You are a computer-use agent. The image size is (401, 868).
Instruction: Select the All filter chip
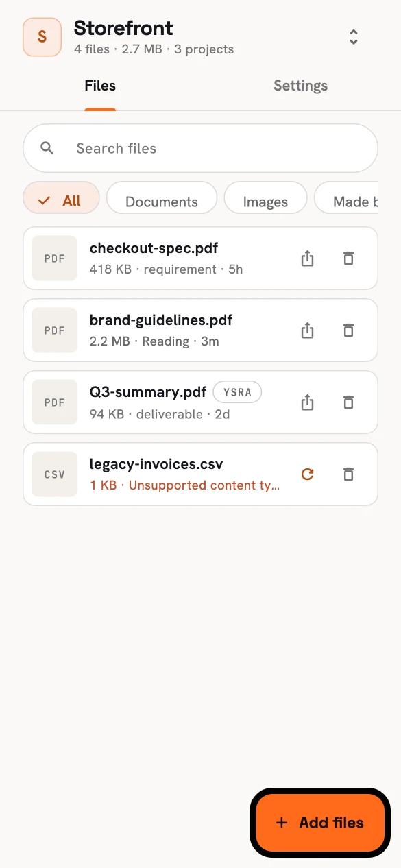61,200
